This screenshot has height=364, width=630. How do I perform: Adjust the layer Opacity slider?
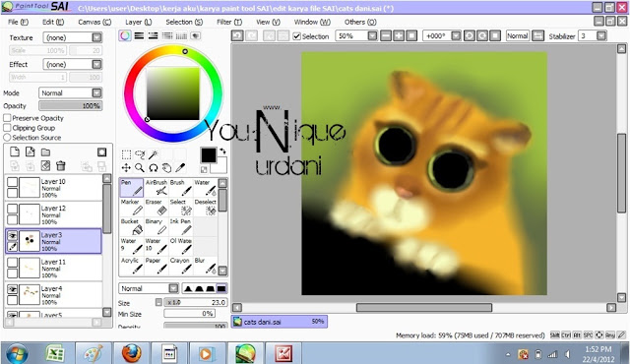click(x=70, y=106)
